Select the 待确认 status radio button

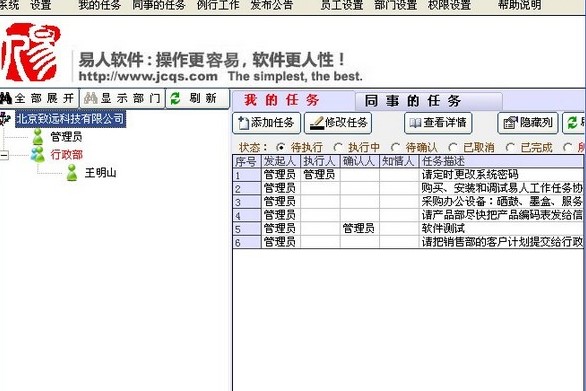(395, 147)
